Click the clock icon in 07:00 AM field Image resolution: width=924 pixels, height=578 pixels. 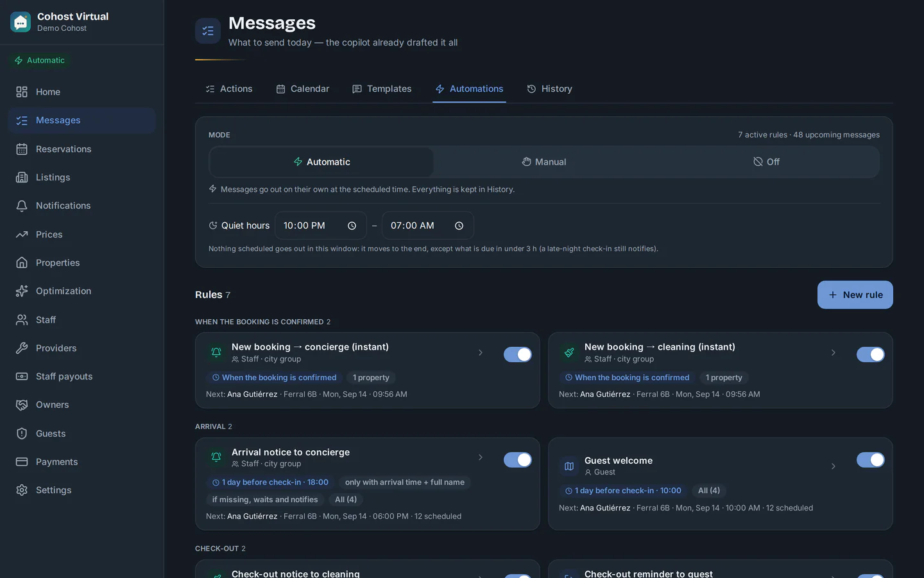click(459, 225)
